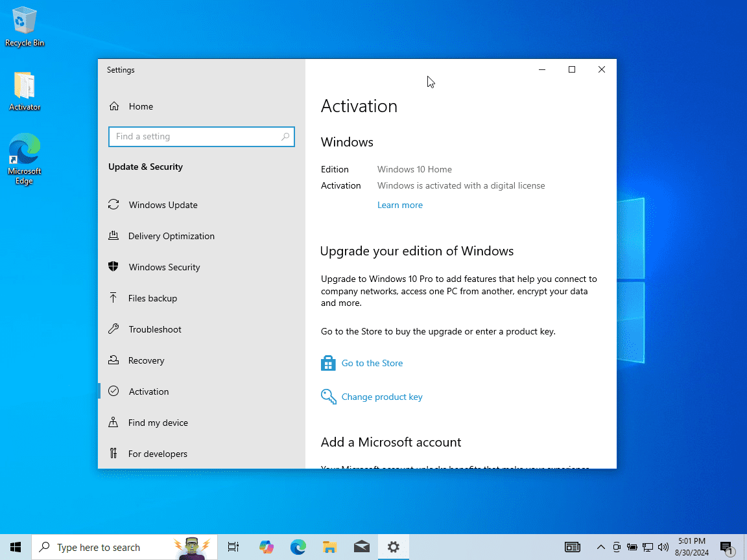Open File Explorer from taskbar
Image resolution: width=747 pixels, height=560 pixels.
tap(329, 547)
